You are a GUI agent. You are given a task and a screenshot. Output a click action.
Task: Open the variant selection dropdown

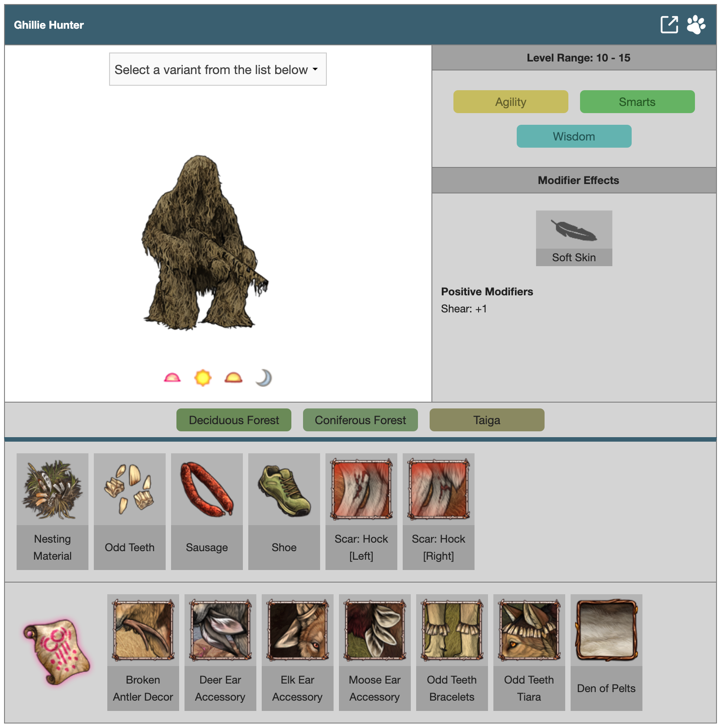[x=218, y=70]
